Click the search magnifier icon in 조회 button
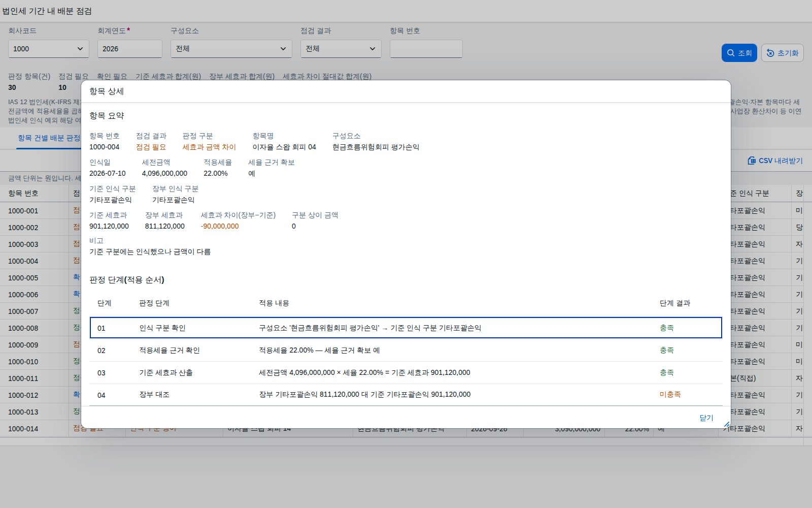 731,53
